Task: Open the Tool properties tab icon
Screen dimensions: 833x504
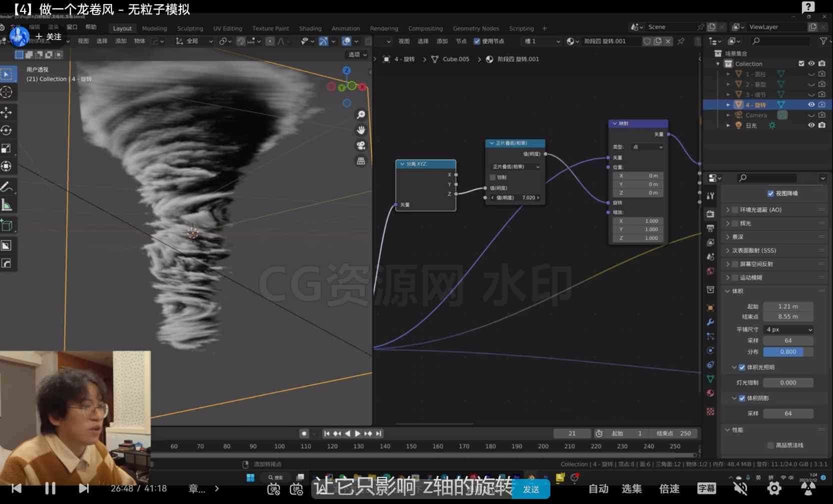Action: coord(710,196)
